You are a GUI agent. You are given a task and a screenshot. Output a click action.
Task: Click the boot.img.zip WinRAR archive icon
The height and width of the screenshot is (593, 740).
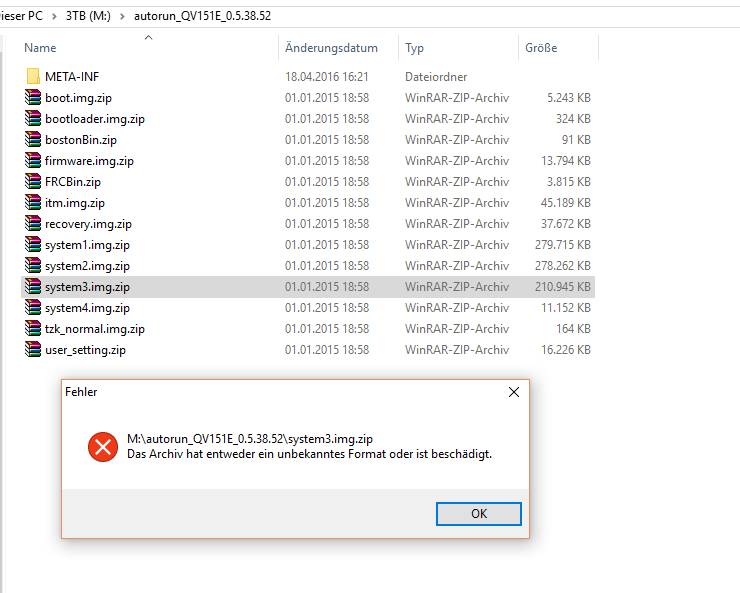pos(33,98)
